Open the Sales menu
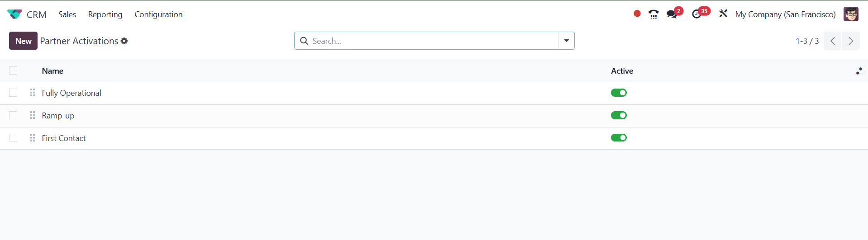Viewport: 868px width, 240px height. pos(67,14)
